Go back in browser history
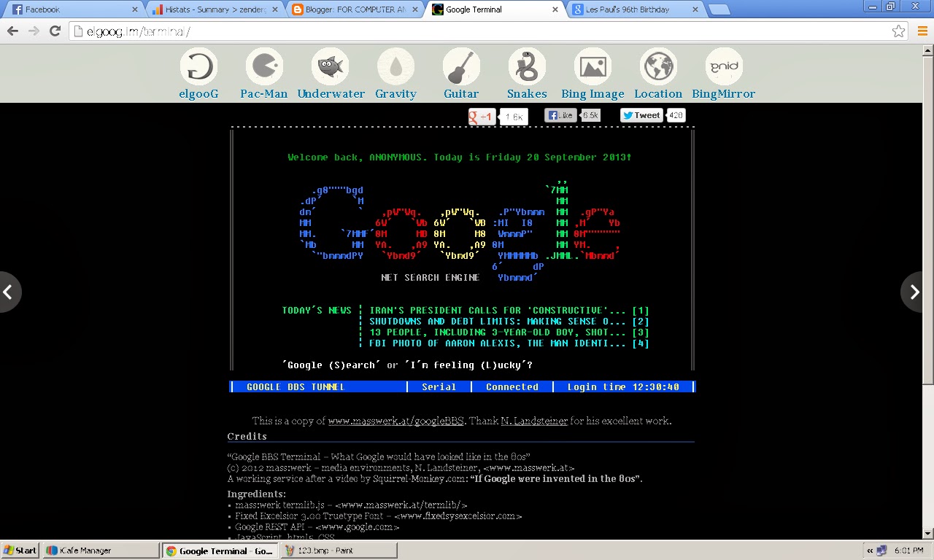 [12, 31]
